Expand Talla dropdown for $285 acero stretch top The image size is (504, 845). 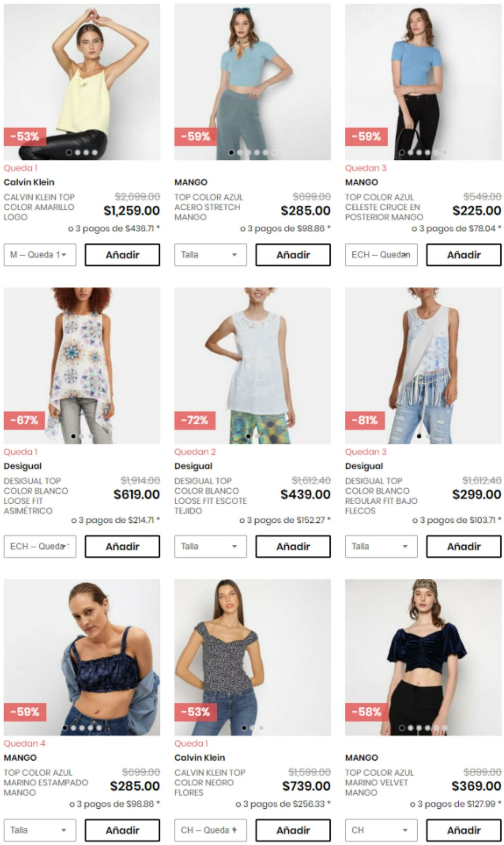[x=210, y=255]
